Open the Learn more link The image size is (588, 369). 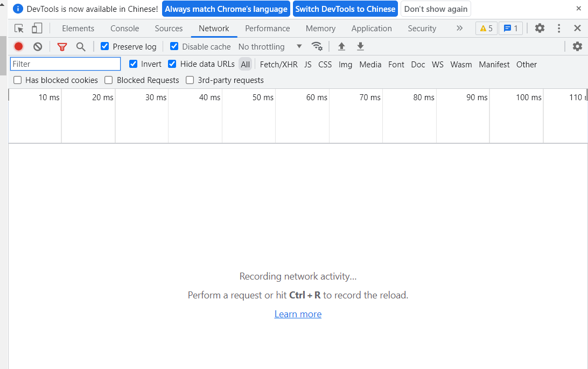click(x=298, y=314)
